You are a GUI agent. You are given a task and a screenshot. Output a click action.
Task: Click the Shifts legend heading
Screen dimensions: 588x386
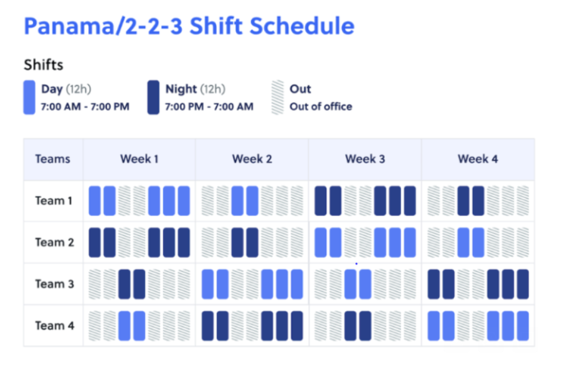pos(44,65)
